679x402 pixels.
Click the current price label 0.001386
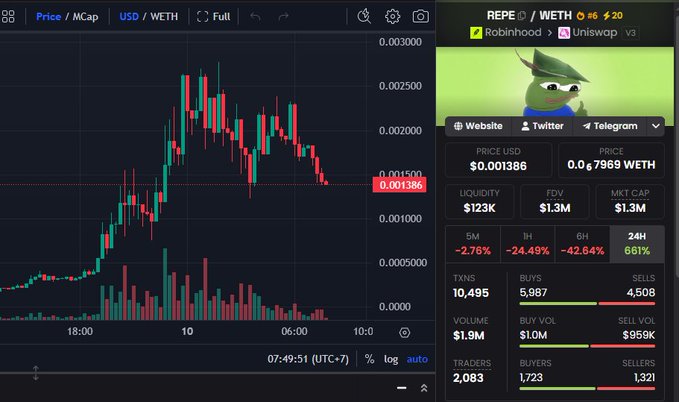(400, 185)
